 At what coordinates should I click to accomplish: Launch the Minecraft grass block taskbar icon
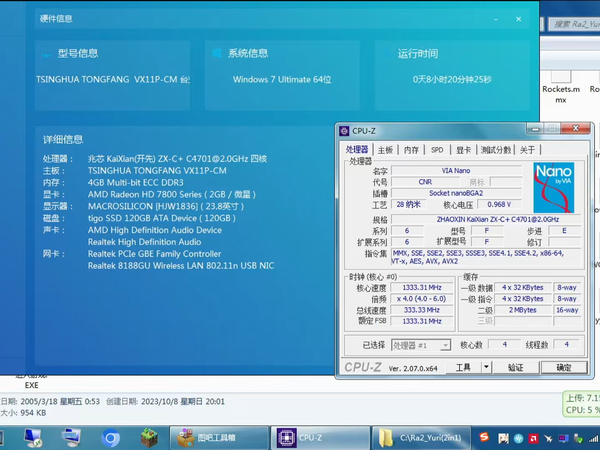pos(149,438)
